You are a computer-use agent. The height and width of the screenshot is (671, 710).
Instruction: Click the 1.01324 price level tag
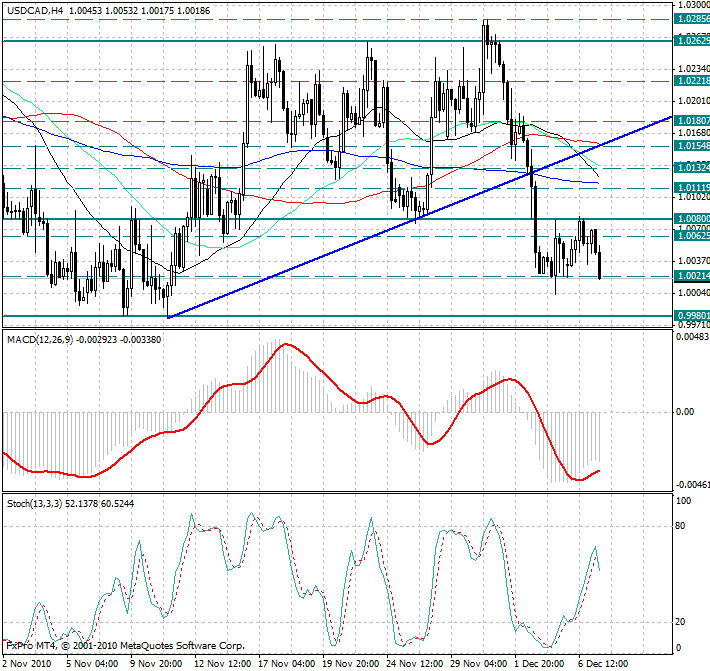[x=692, y=167]
